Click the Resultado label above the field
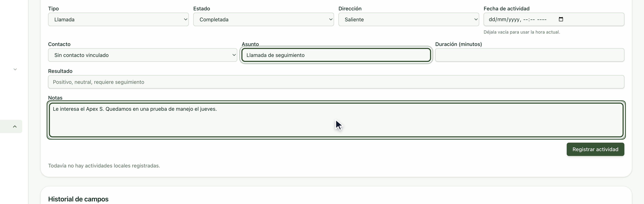 (60, 71)
